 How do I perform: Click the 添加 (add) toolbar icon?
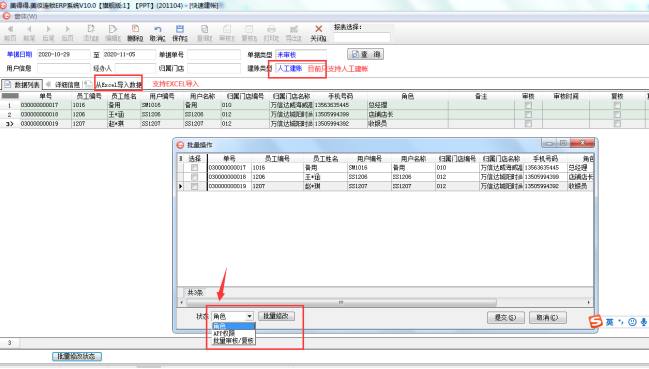coord(91,33)
